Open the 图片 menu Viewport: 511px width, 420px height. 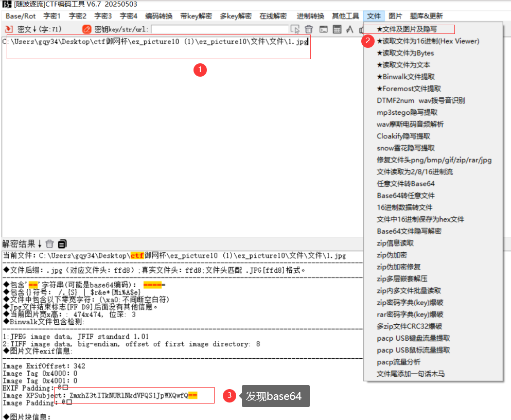pyautogui.click(x=395, y=16)
